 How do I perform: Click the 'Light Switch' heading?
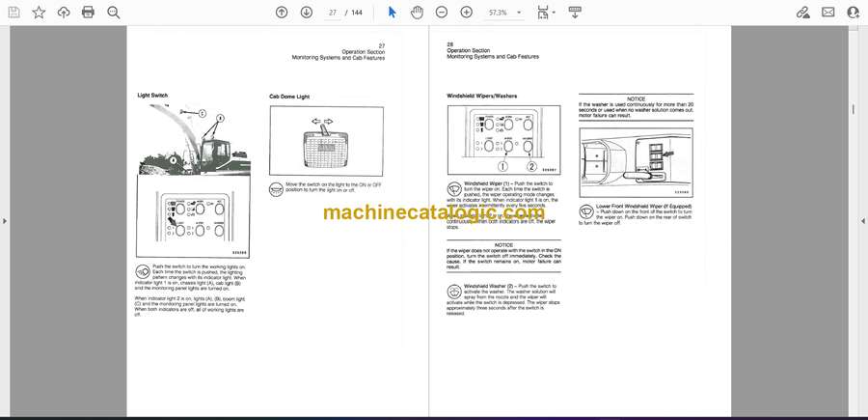(152, 96)
